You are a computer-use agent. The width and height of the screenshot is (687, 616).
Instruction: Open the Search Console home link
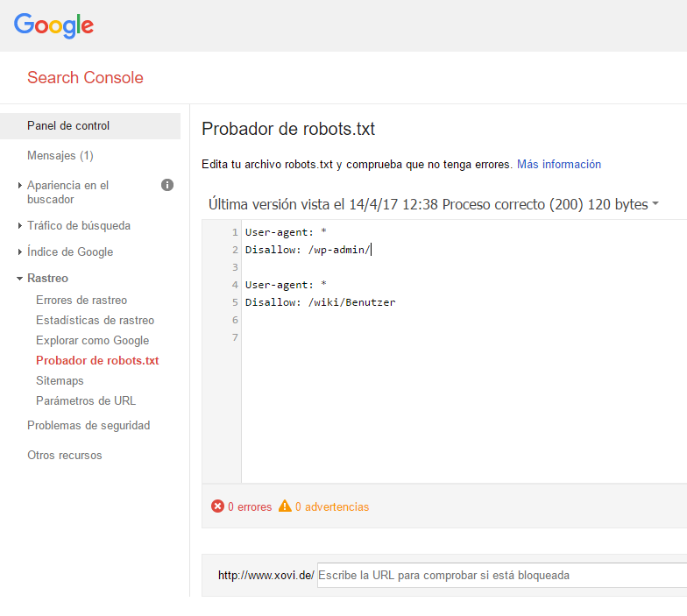click(x=85, y=77)
